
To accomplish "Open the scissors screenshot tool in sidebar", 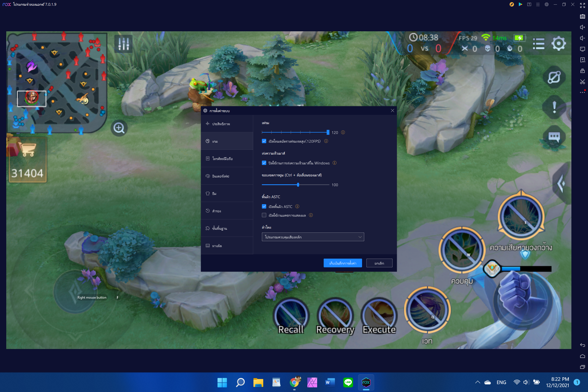I will (x=582, y=82).
